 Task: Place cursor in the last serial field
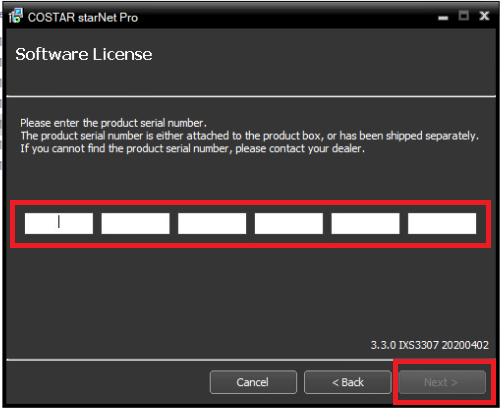coord(442,223)
